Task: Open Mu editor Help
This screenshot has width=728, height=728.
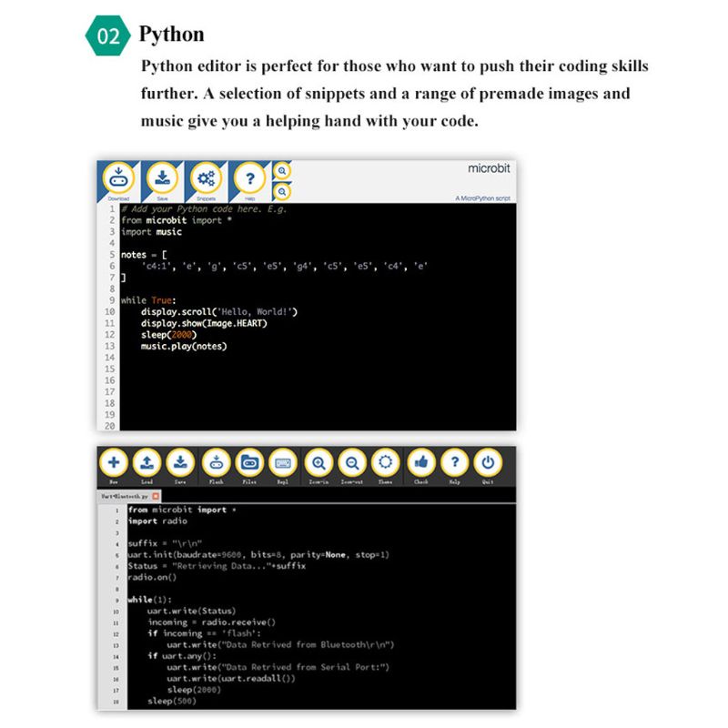Action: tap(454, 463)
